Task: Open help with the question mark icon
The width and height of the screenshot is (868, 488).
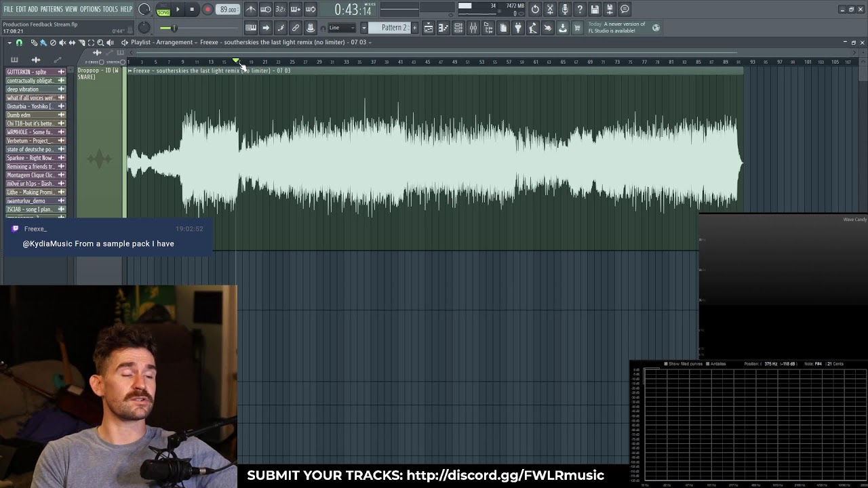Action: click(580, 9)
